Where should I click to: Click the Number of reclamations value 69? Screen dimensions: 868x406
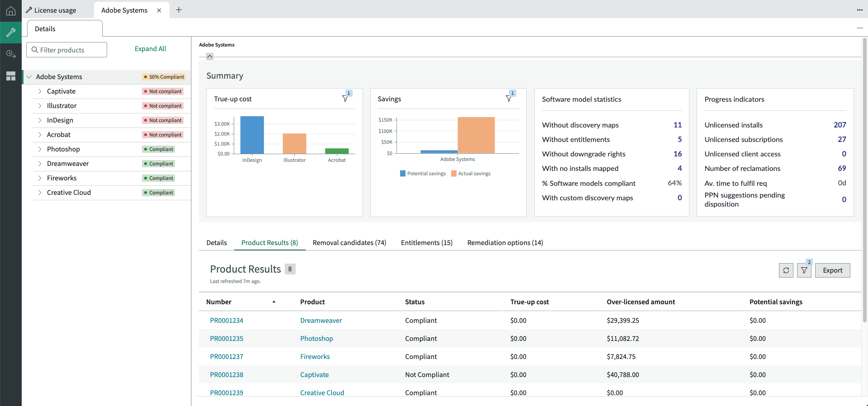pyautogui.click(x=842, y=168)
